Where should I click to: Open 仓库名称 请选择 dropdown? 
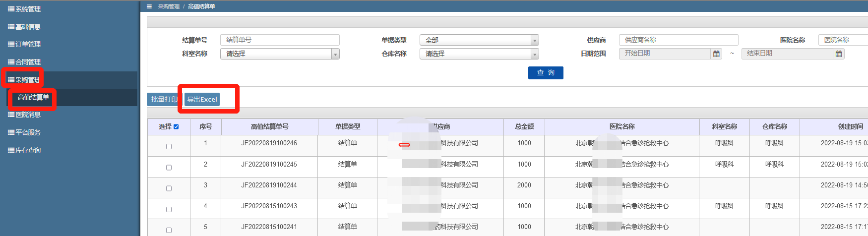coord(479,54)
